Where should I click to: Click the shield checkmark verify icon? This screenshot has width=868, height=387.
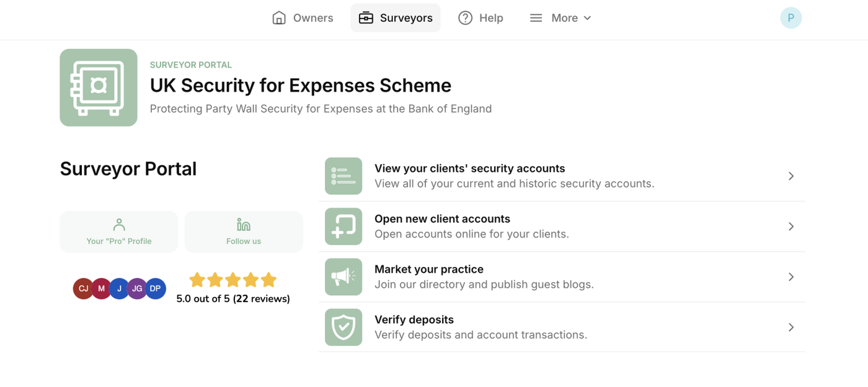pos(343,327)
